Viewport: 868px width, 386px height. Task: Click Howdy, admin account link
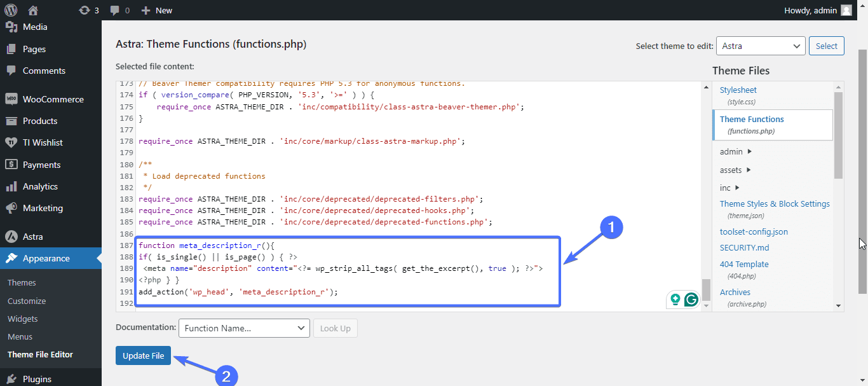tap(818, 10)
